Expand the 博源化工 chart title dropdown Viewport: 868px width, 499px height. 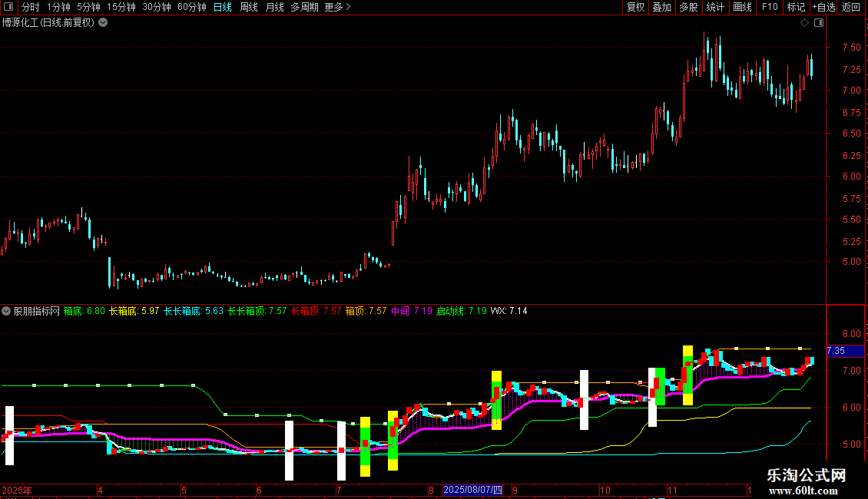tap(103, 23)
